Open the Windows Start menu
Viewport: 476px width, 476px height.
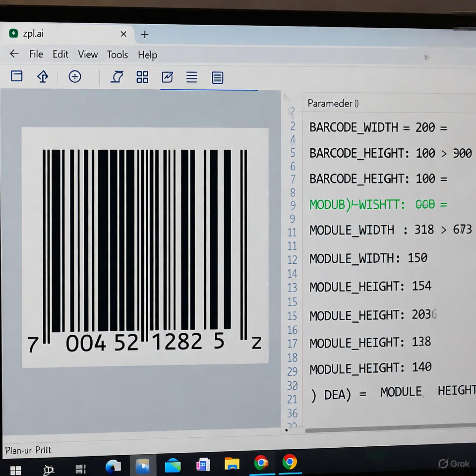click(x=16, y=469)
